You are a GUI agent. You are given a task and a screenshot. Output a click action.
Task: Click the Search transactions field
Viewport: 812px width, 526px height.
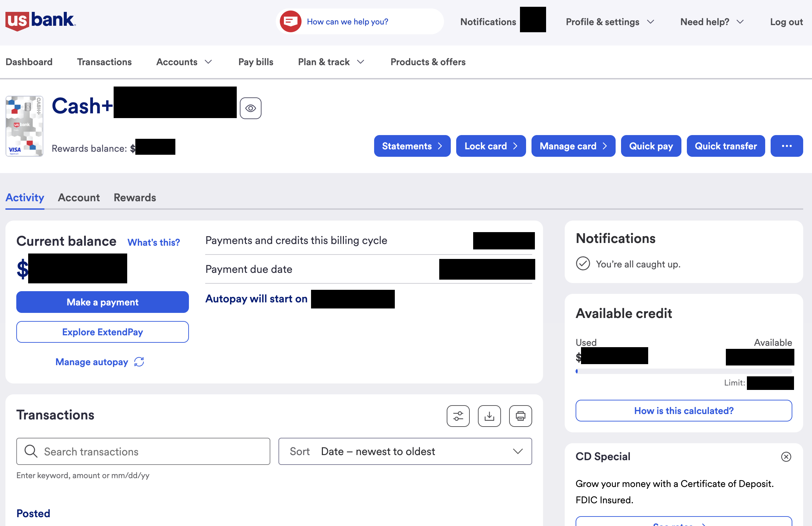click(x=143, y=451)
